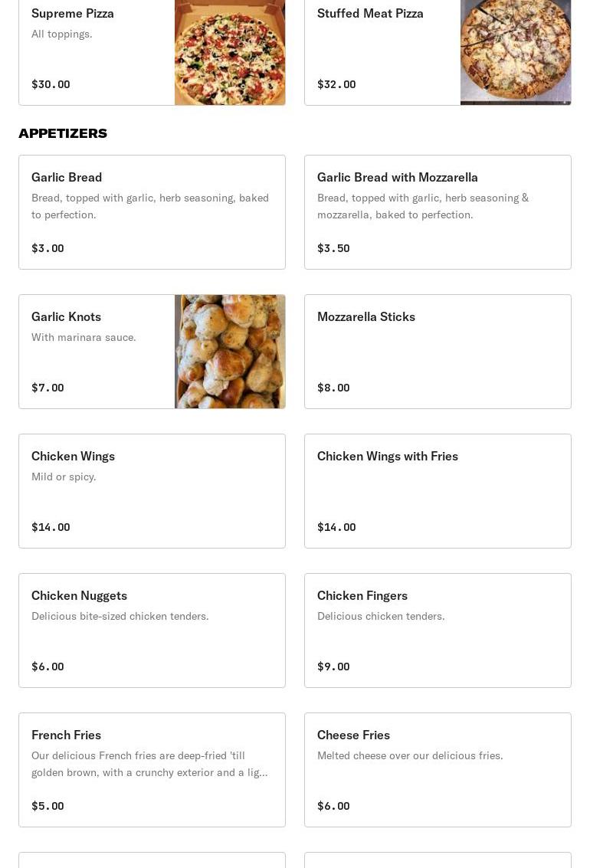Open the Cheese Fries item

(x=438, y=770)
